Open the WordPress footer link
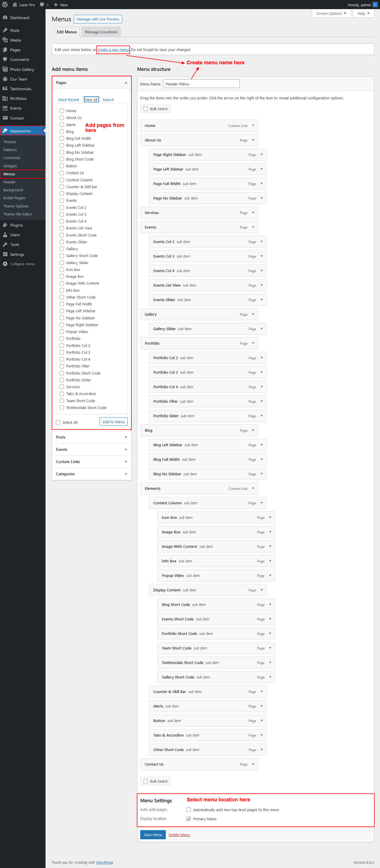380x868 pixels. click(104, 862)
